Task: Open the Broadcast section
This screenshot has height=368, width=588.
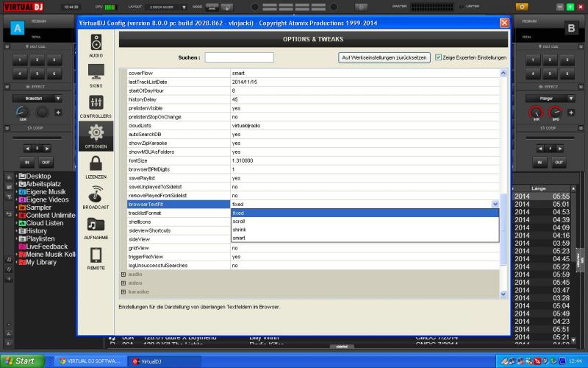Action: [x=96, y=197]
